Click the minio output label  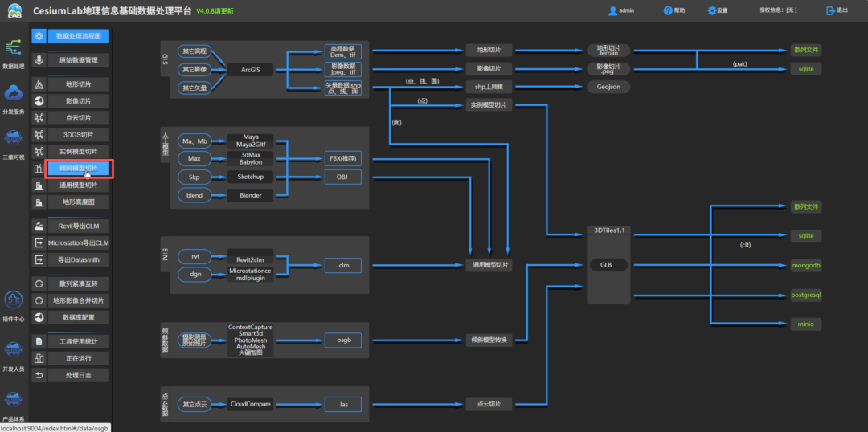[806, 324]
